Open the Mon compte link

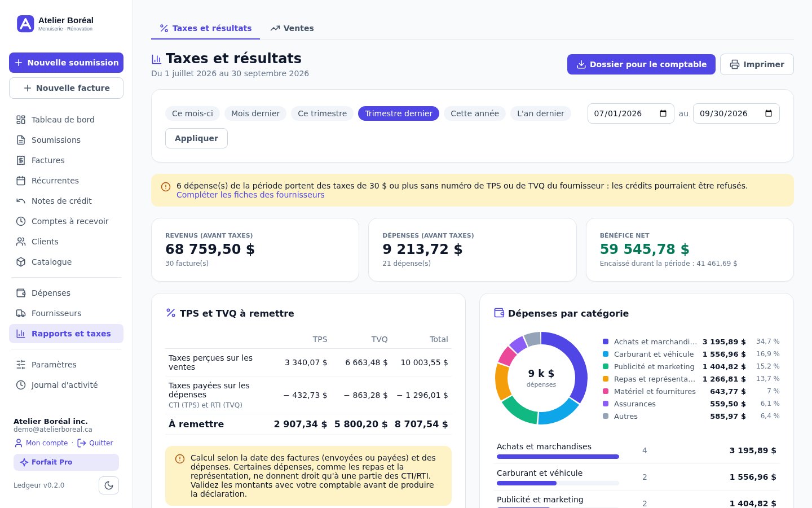coord(41,443)
